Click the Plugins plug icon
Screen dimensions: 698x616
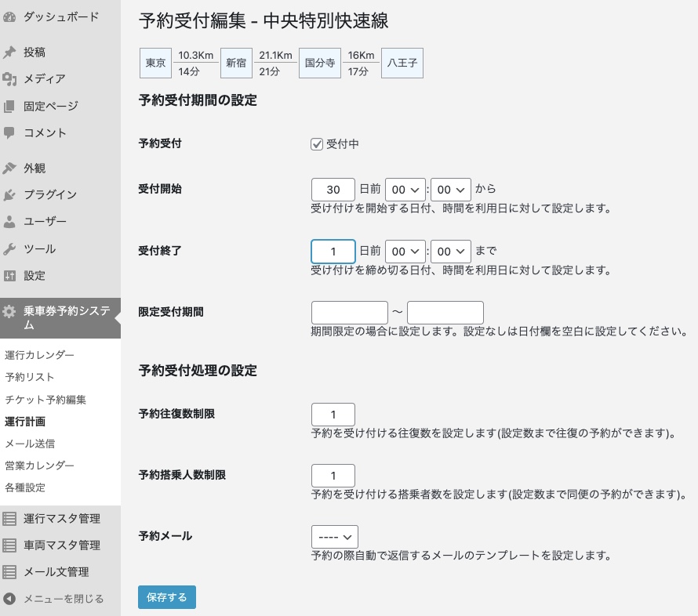pos(9,194)
